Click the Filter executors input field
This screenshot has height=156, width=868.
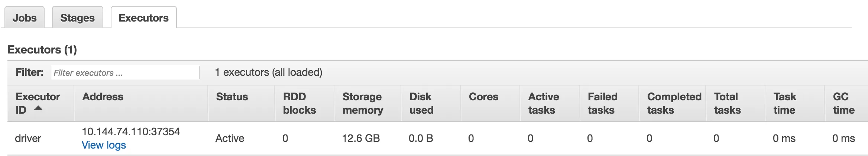[125, 72]
